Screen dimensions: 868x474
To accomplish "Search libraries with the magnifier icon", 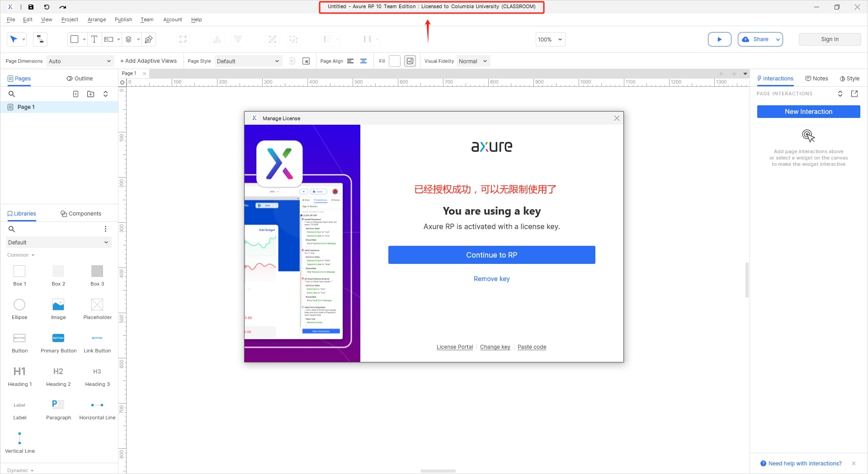I will [12, 229].
